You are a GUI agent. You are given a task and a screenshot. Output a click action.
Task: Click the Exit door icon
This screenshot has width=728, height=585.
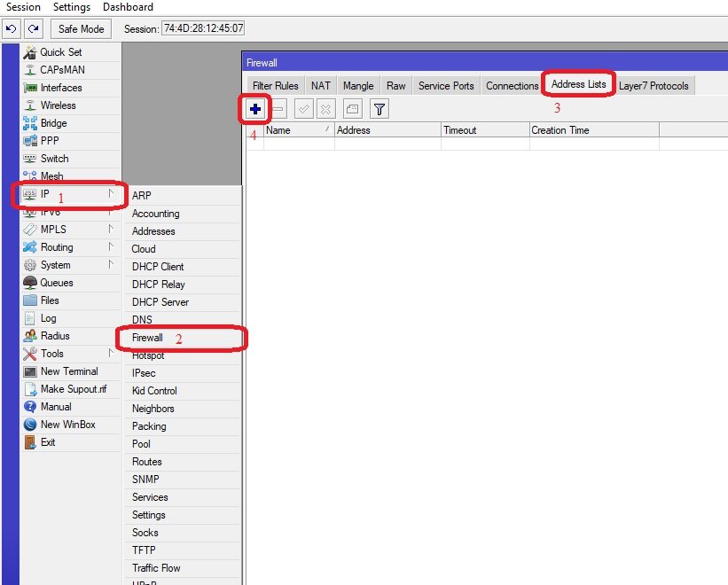point(30,442)
